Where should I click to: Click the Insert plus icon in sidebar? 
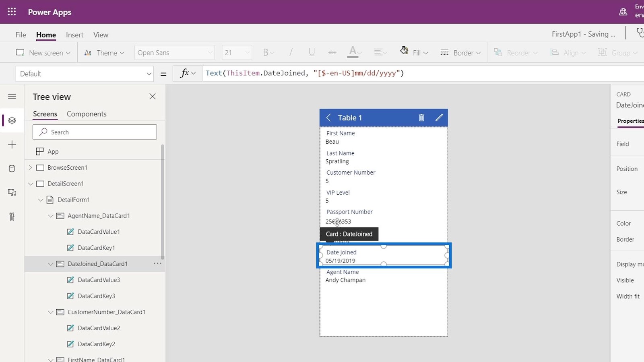point(12,144)
